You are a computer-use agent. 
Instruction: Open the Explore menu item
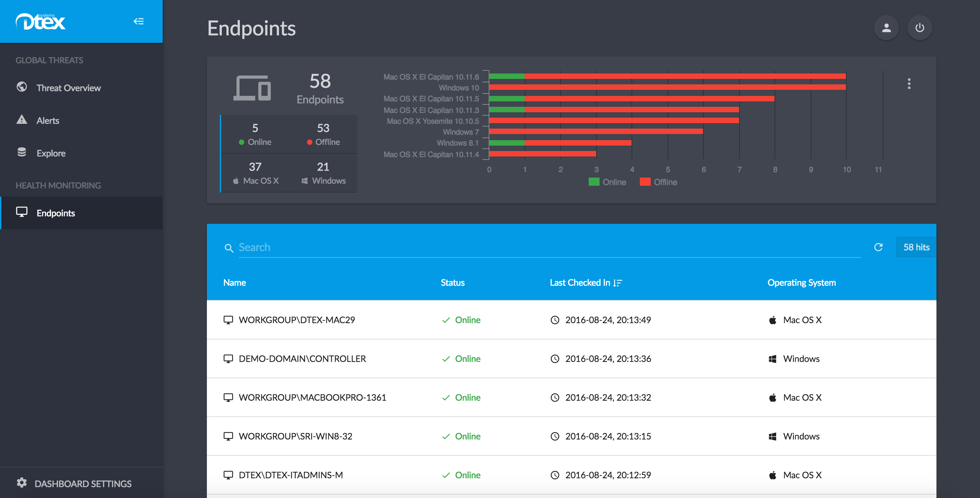[x=81, y=153]
